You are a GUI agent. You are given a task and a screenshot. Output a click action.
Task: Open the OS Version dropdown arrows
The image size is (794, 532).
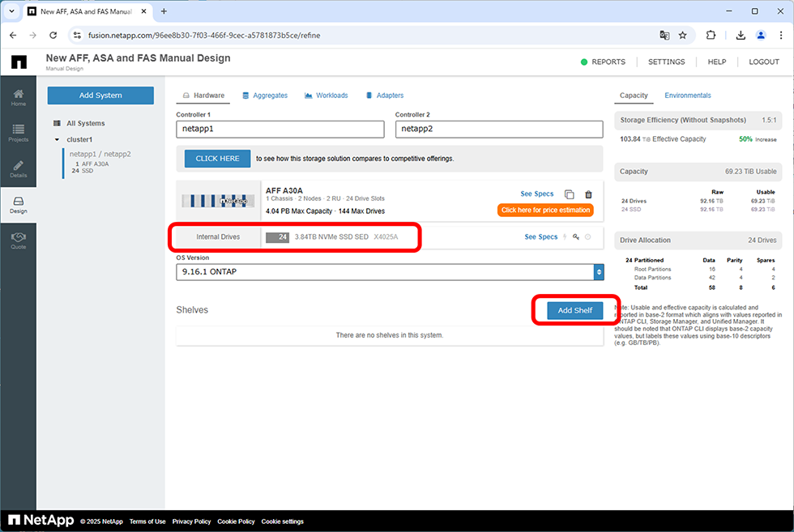click(599, 272)
